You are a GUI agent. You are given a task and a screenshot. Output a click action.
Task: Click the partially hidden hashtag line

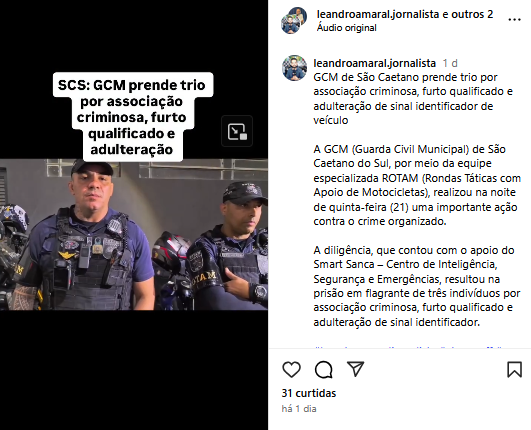[406, 347]
